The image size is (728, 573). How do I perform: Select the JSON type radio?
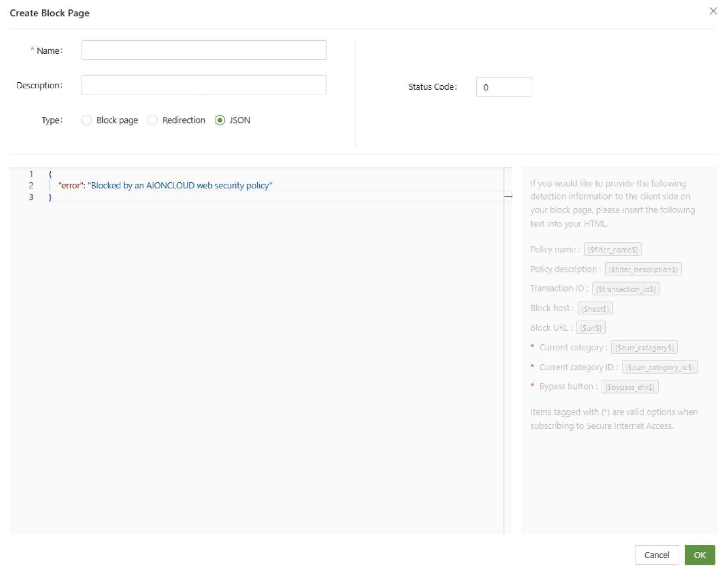[x=220, y=120]
